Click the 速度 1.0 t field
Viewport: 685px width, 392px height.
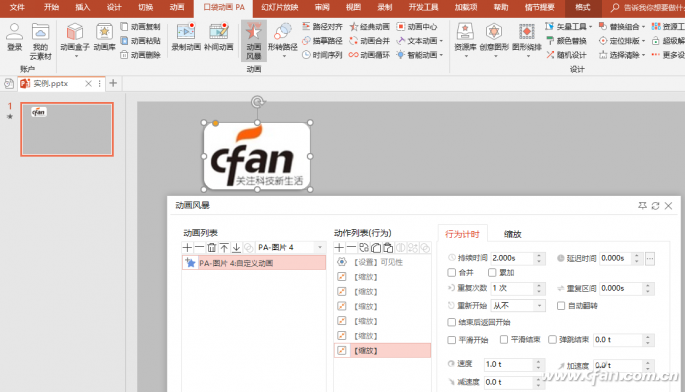509,364
